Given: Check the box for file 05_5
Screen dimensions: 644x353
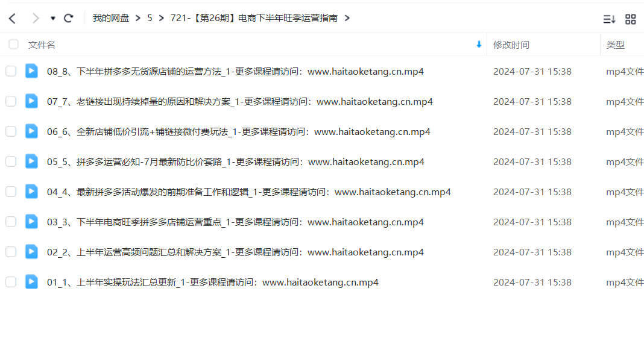Looking at the screenshot, I should [x=11, y=161].
